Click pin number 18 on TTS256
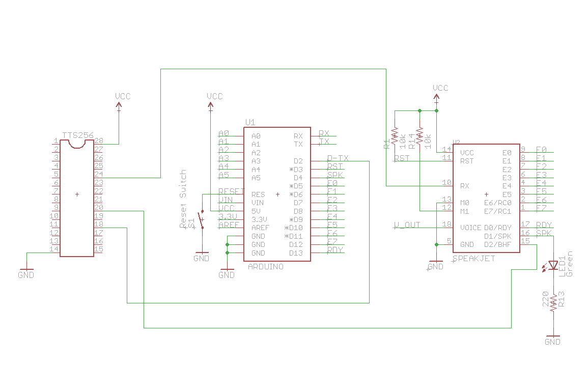This screenshot has width=588, height=392. [x=99, y=225]
